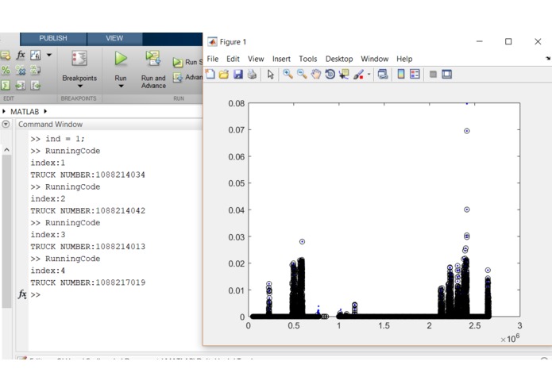Open Command Window actions circle button
The image size is (552, 392).
(x=6, y=124)
